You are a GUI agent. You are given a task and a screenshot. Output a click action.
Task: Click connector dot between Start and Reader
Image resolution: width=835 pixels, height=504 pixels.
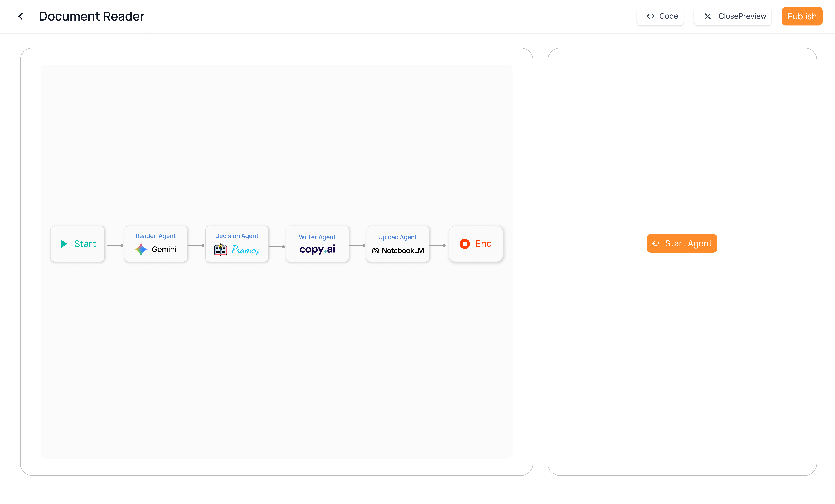click(122, 246)
